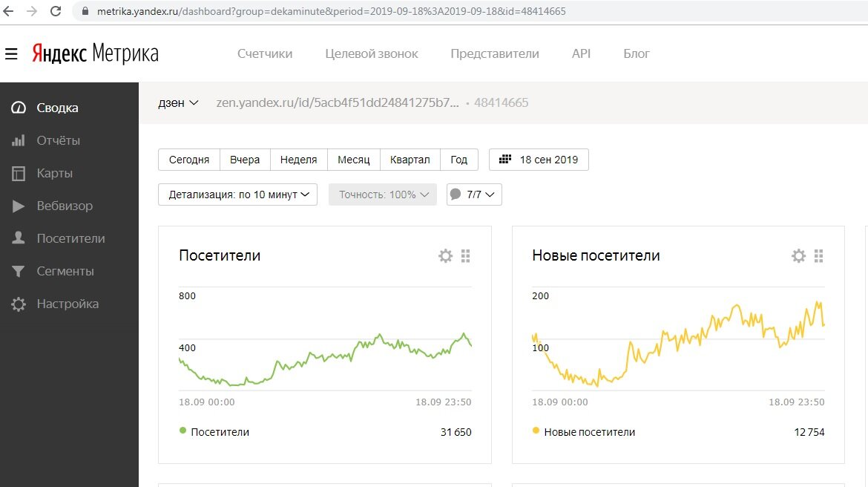Open the 18 сен 2019 date picker
868x487 pixels.
539,159
